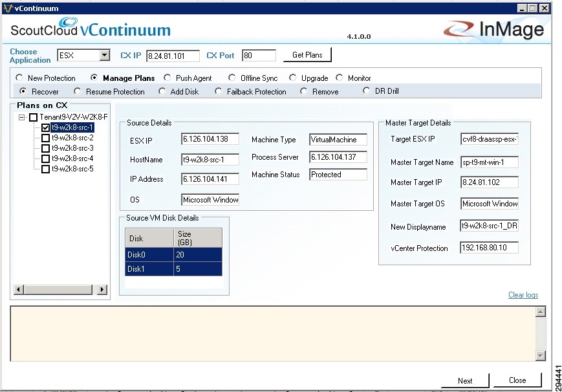Image resolution: width=562 pixels, height=392 pixels.
Task: Choose the Add Disk option
Action: 162,91
